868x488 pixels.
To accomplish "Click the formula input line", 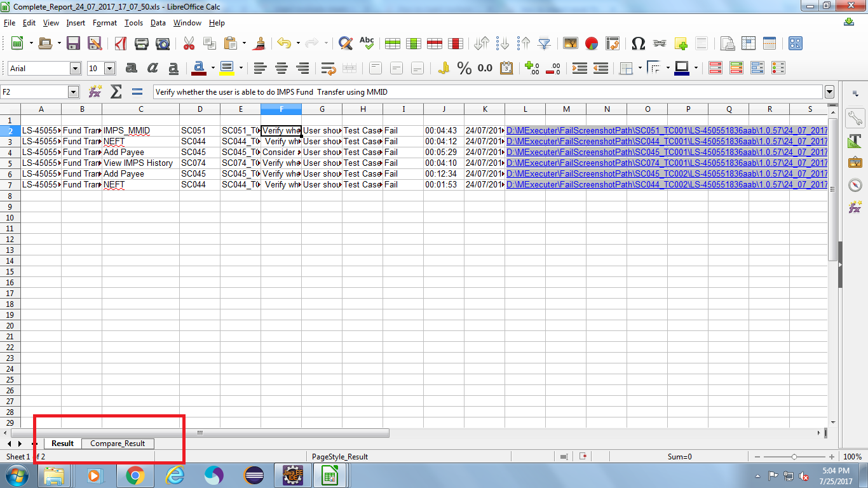I will 487,91.
